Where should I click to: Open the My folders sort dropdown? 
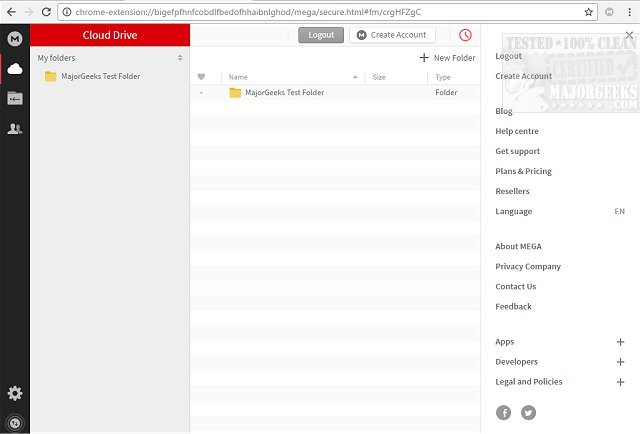180,58
